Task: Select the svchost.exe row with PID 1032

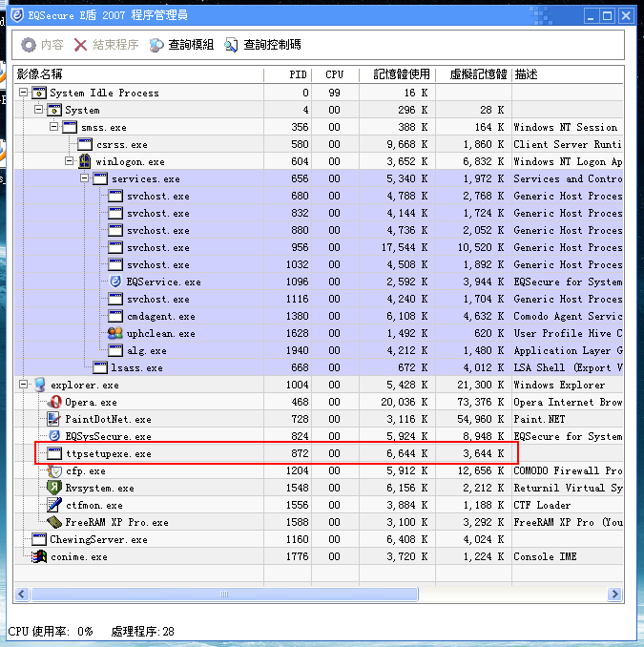Action: tap(319, 264)
